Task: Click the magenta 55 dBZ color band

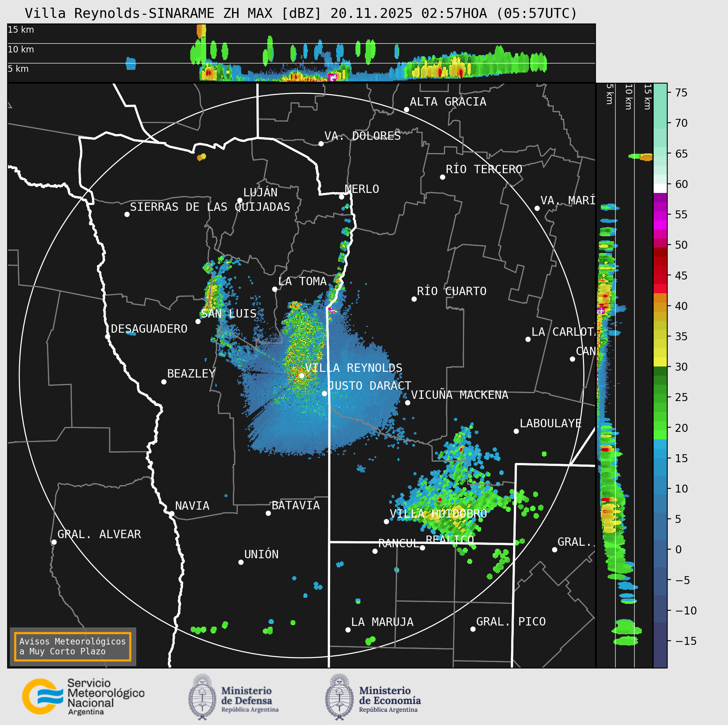Action: tap(660, 216)
